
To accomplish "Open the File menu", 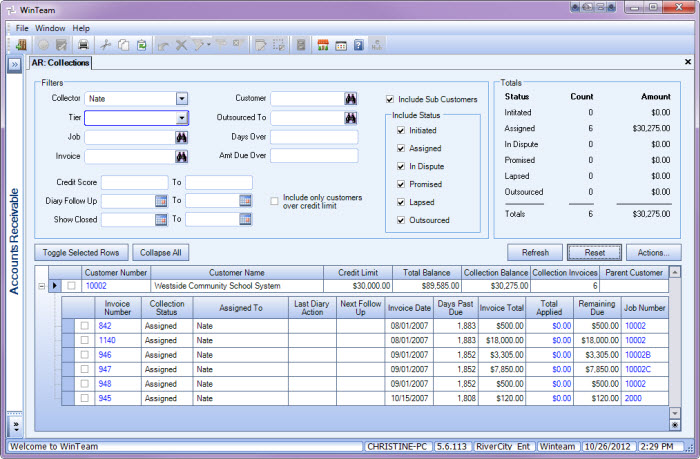I will [22, 28].
